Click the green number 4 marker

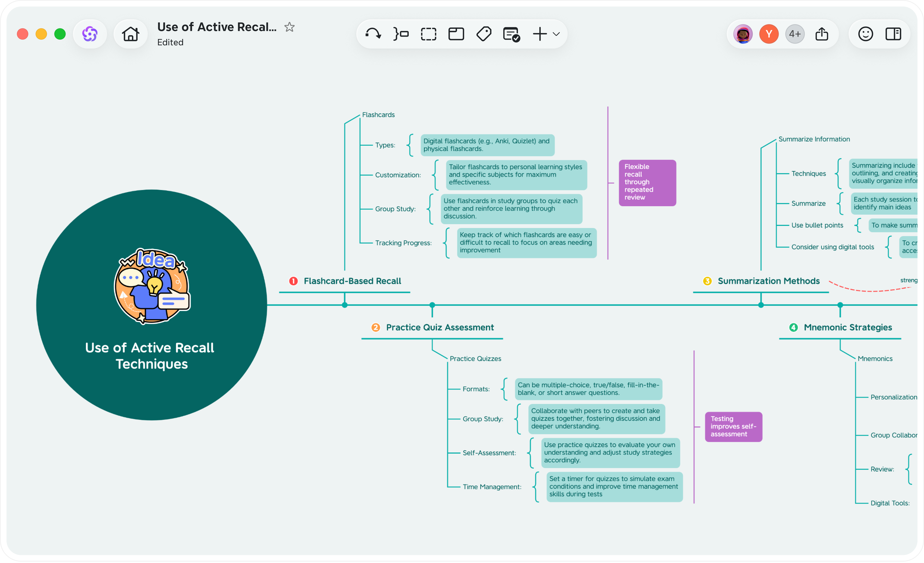click(793, 328)
